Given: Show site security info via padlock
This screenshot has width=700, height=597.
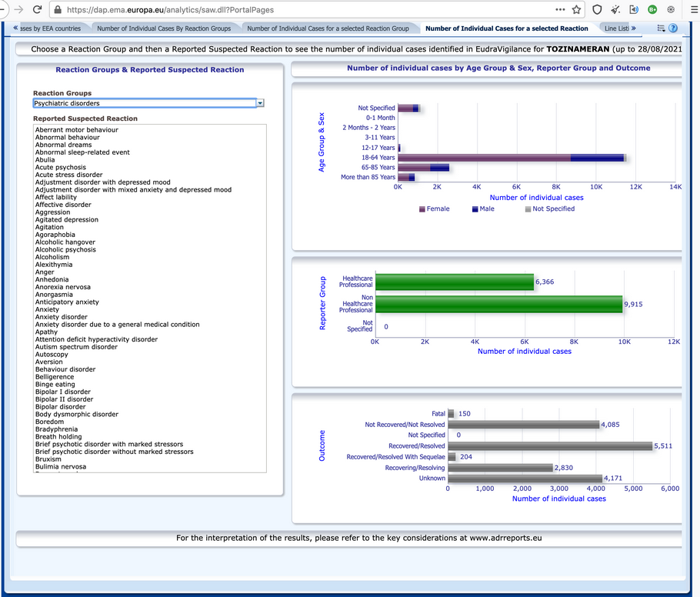Looking at the screenshot, I should click(58, 10).
